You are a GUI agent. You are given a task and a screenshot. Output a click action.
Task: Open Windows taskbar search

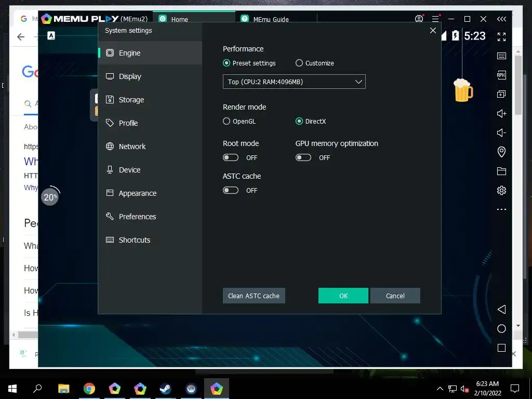click(37, 389)
